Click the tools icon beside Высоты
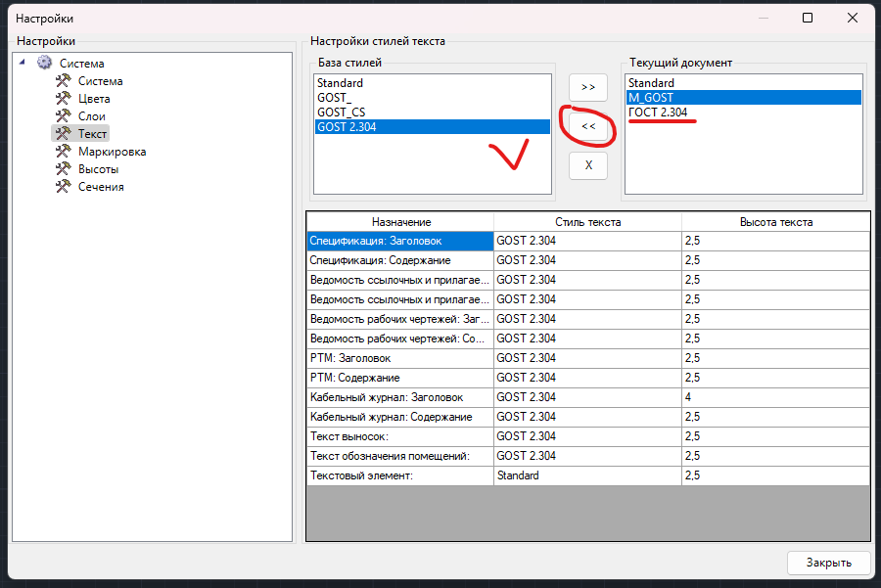The image size is (881, 588). [x=64, y=169]
